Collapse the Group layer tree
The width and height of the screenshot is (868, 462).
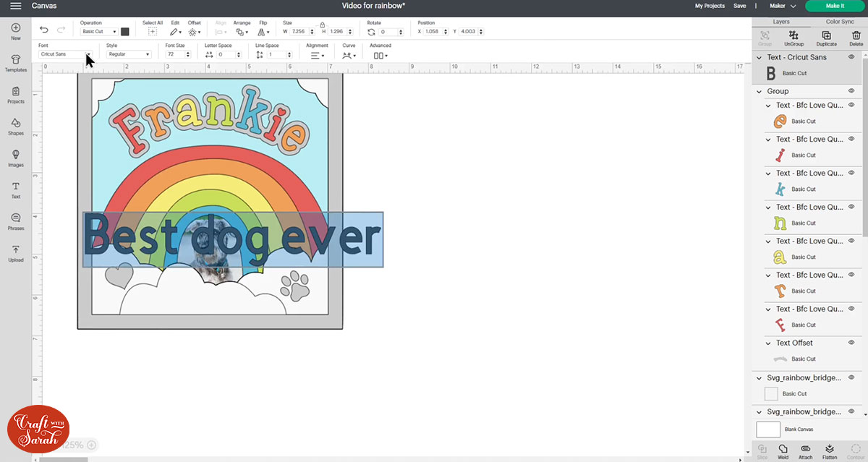[x=759, y=91]
